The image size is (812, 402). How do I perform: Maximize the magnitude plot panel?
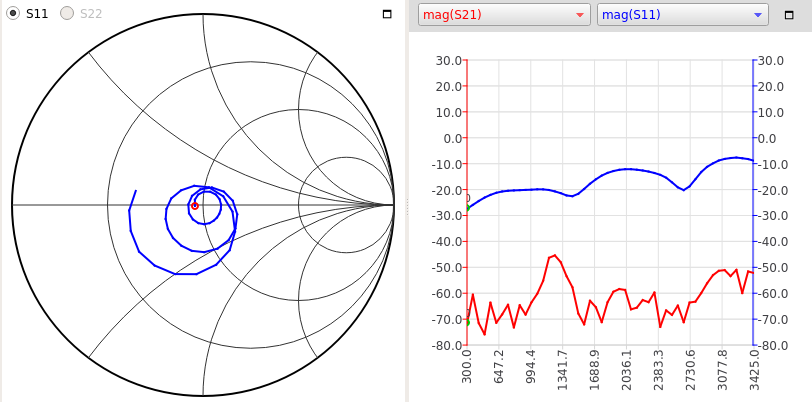coord(789,15)
